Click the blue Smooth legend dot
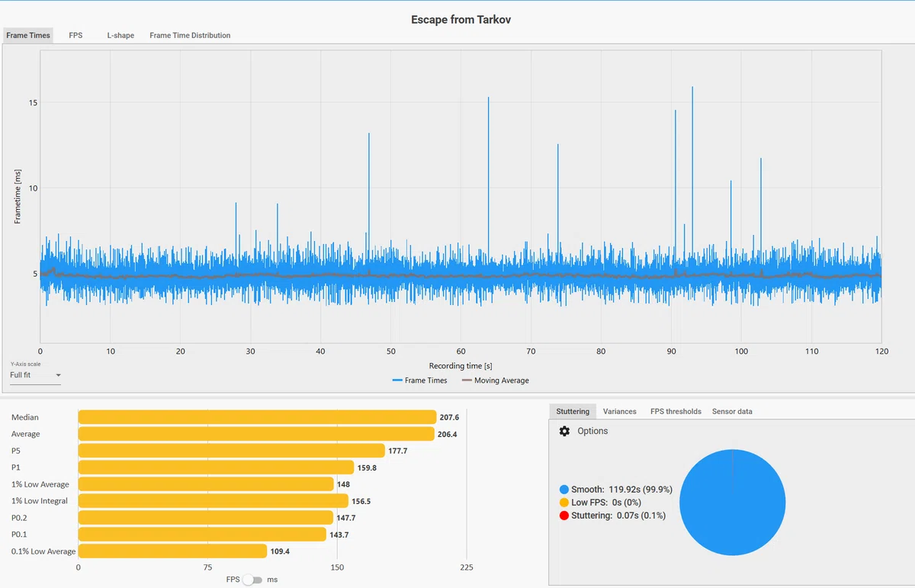The width and height of the screenshot is (915, 588). (564, 489)
